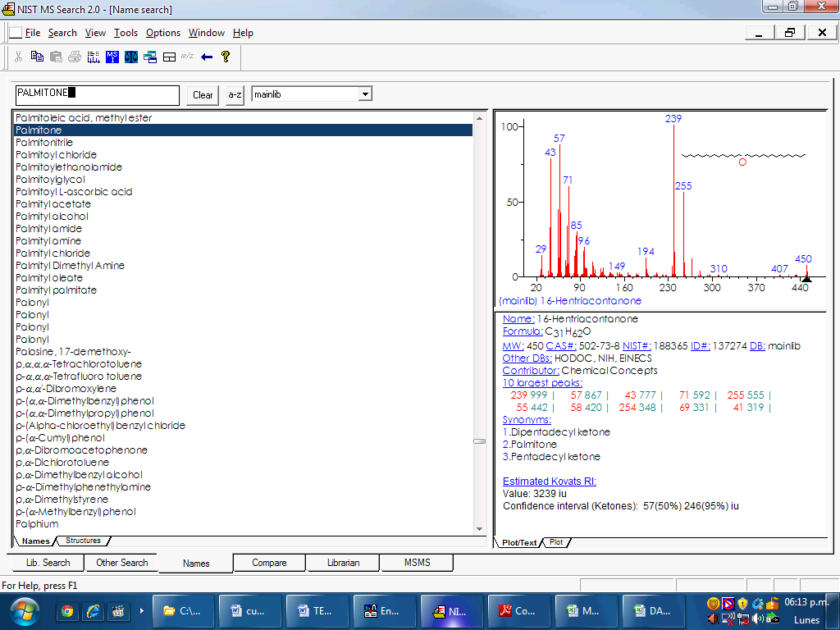Click the overlapping windows toolbar icon

[150, 57]
